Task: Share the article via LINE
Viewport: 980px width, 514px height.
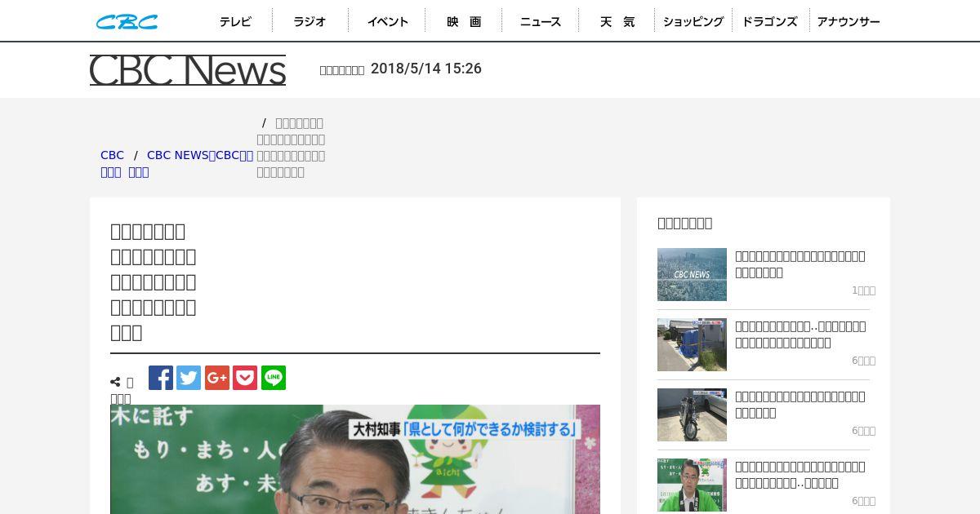Action: pyautogui.click(x=274, y=378)
